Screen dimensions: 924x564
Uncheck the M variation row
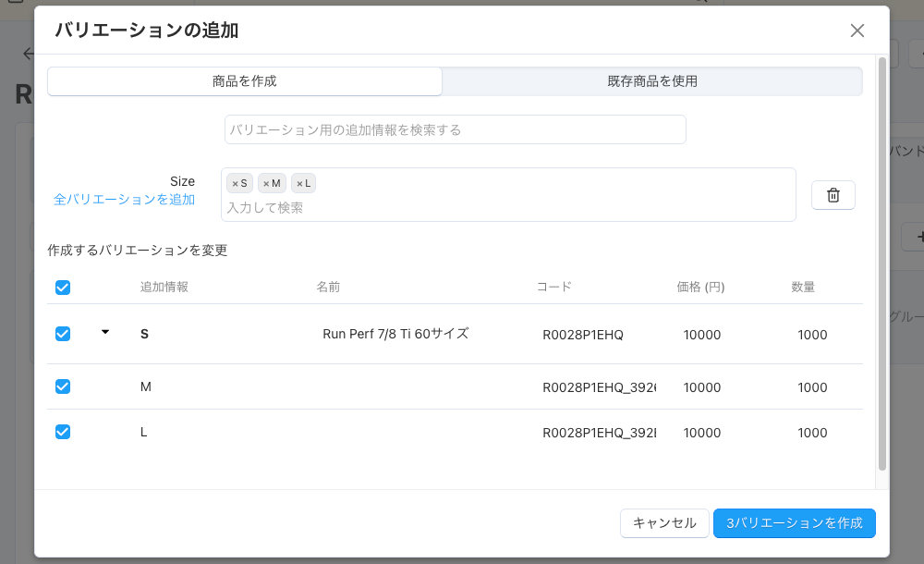(62, 386)
